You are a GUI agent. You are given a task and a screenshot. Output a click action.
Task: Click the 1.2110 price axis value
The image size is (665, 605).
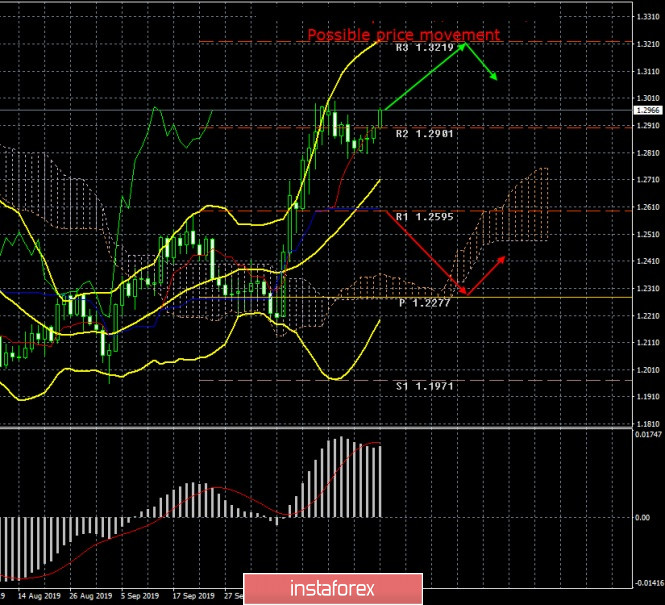[648, 343]
